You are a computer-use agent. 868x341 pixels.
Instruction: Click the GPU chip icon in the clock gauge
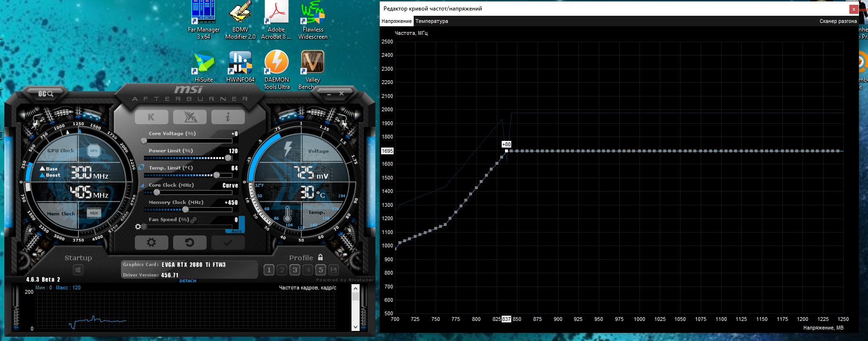coord(94,151)
